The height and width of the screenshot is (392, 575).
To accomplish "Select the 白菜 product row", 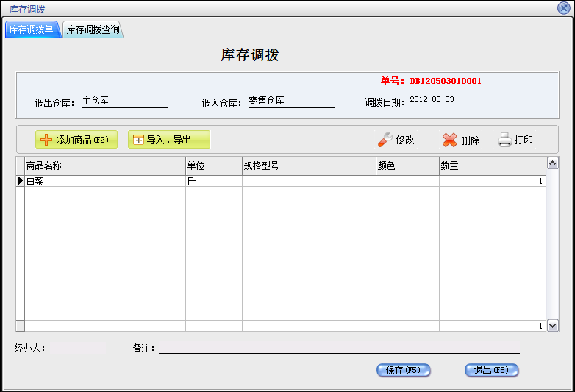I will (103, 181).
